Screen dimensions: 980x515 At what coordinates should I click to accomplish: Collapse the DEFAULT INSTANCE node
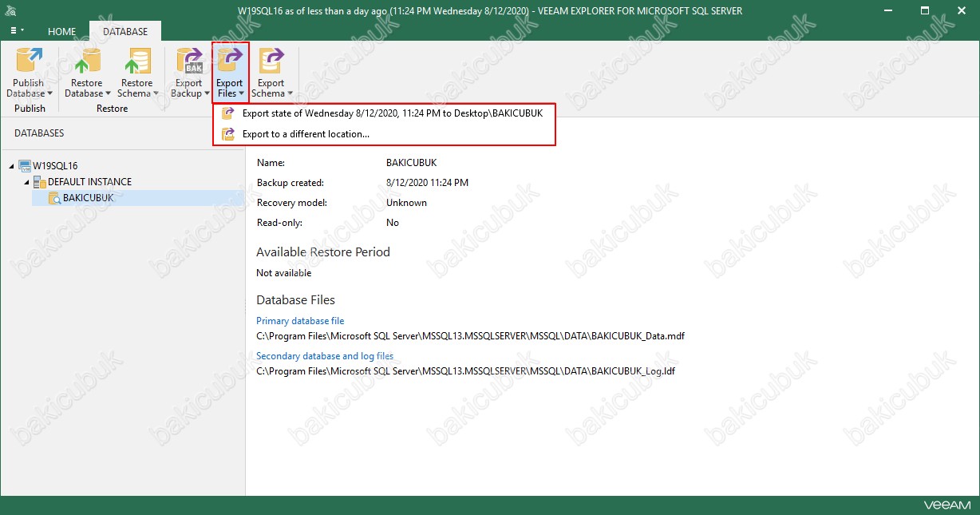26,182
